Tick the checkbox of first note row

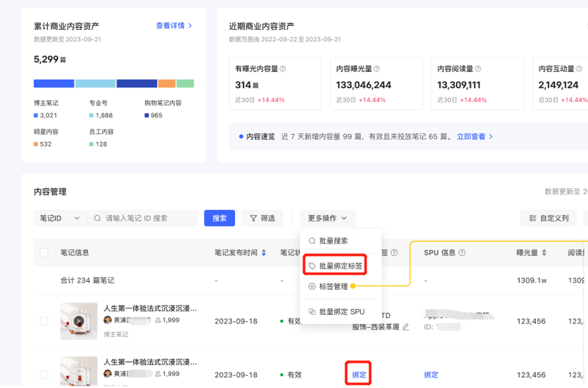(44, 321)
